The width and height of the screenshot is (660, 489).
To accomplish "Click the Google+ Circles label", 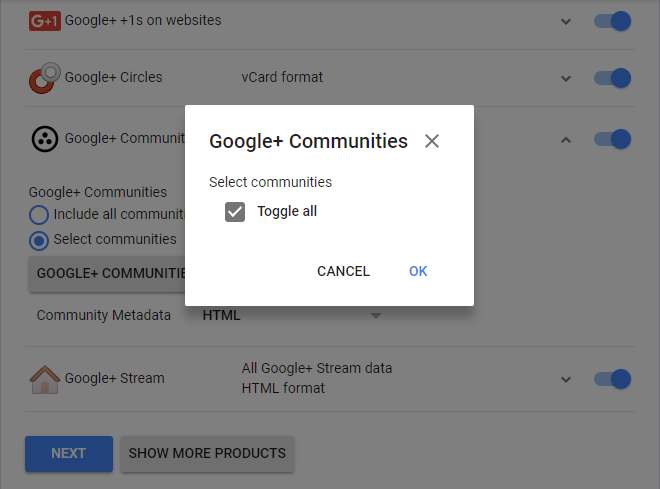I will point(113,77).
